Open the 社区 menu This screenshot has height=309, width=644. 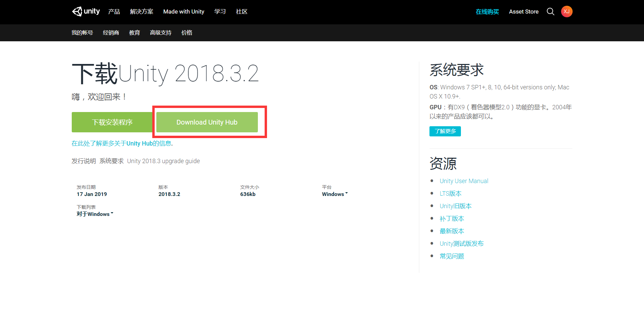[x=242, y=12]
